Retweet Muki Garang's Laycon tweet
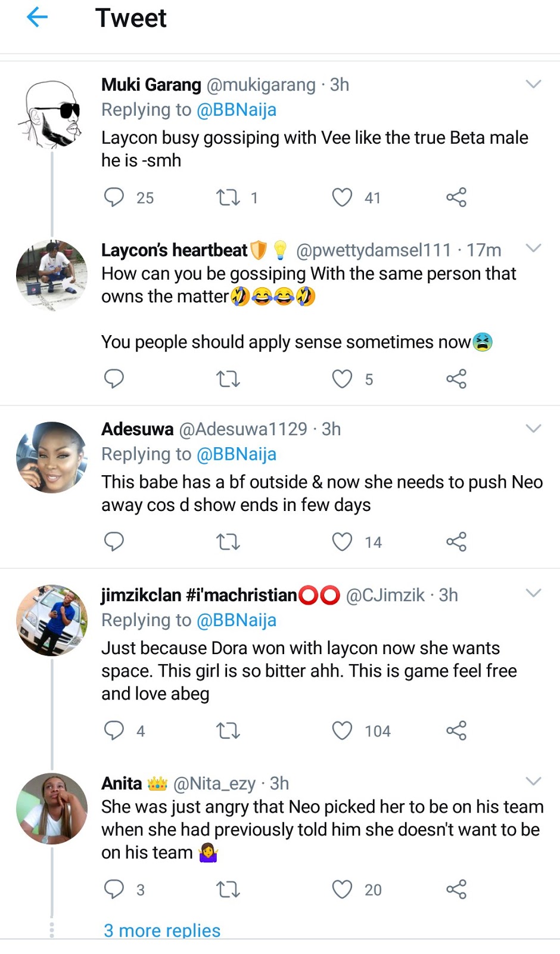560x954 pixels. click(228, 197)
